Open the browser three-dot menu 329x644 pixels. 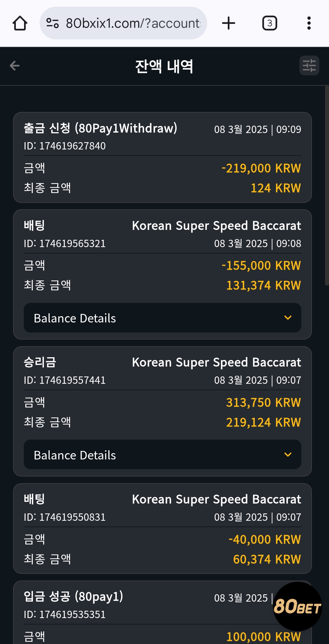(x=309, y=23)
